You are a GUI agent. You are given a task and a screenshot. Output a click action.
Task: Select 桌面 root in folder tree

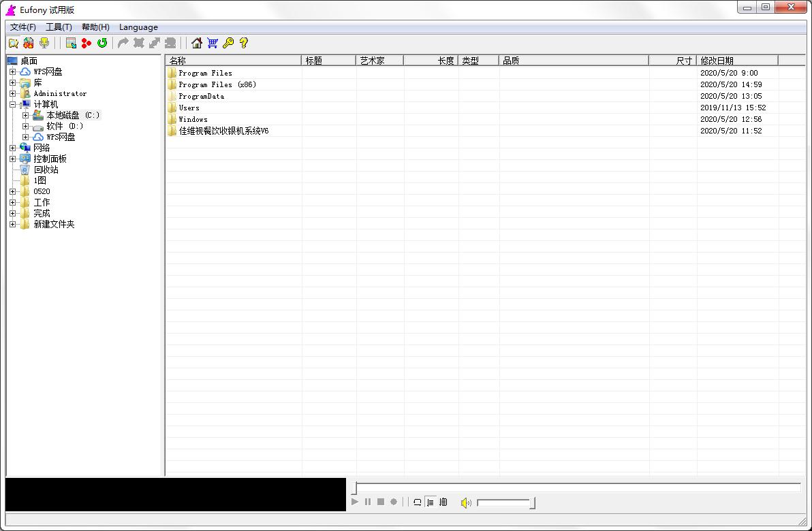click(29, 61)
